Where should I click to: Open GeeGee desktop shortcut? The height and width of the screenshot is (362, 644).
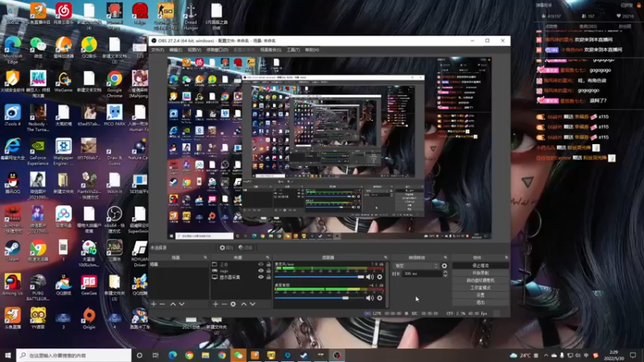89,285
